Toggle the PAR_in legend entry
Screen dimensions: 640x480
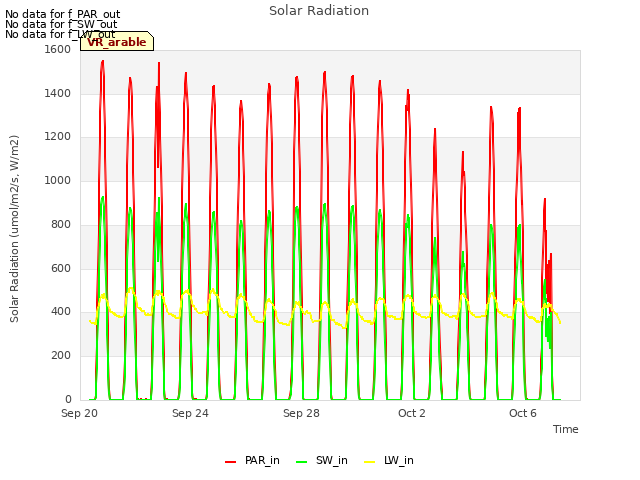(x=252, y=460)
